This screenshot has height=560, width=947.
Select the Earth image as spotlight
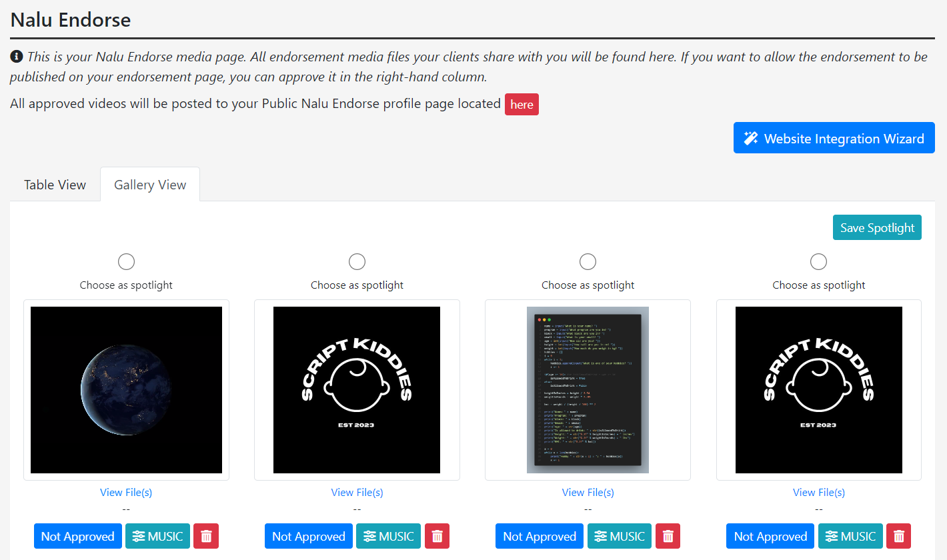126,262
